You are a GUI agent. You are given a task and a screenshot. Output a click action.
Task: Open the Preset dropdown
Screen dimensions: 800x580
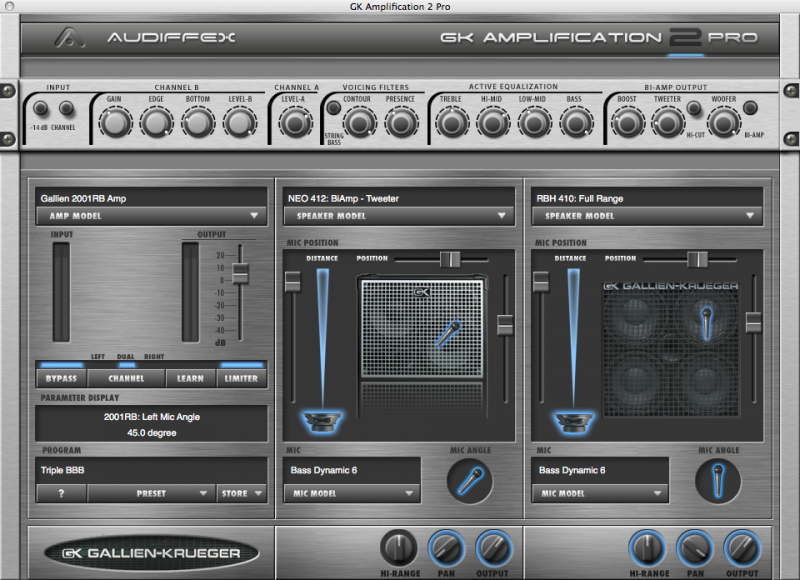151,493
